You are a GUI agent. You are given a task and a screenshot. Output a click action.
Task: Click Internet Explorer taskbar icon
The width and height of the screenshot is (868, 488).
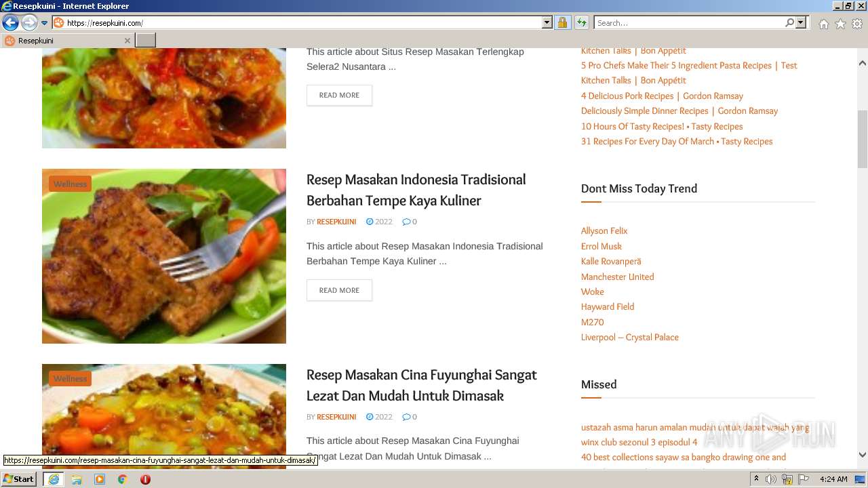click(54, 479)
